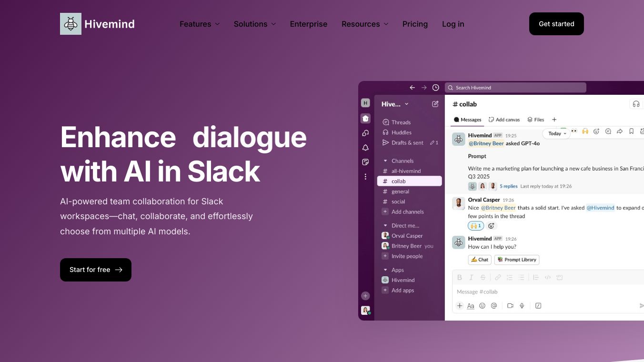Start a huddle with the headphones icon

(x=636, y=104)
